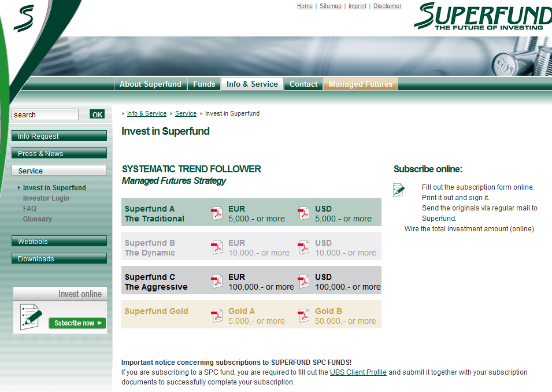Screen dimensions: 552x392
Task: Click the SYSTEMATIC TREND FOLLOWER heading
Action: 191,169
